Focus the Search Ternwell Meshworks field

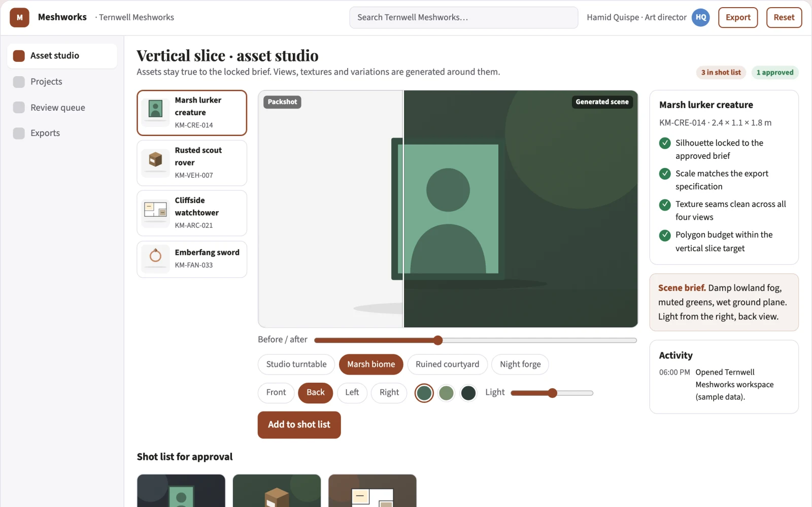(x=464, y=17)
